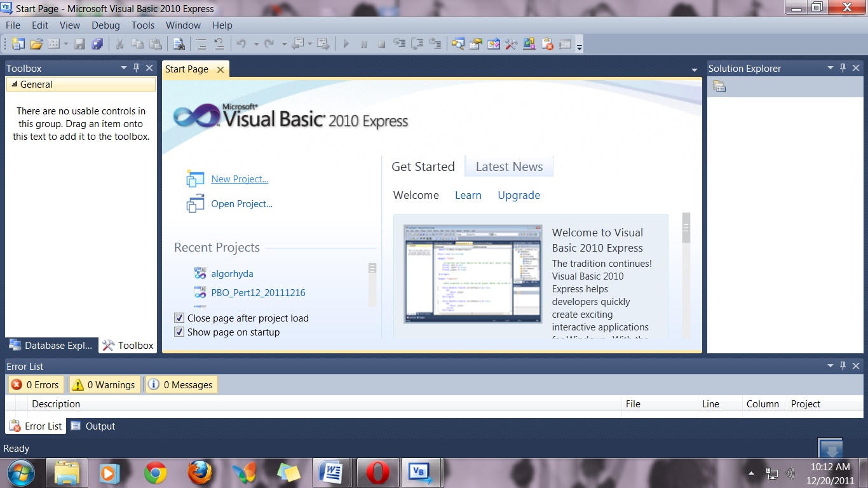Click the Save All toolbar icon
Image resolution: width=868 pixels, height=488 pixels.
97,44
